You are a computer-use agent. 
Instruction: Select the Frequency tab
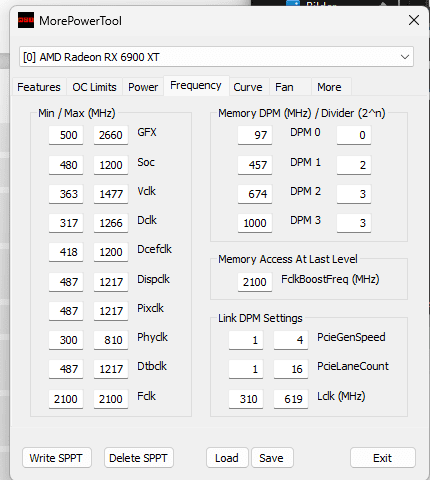point(196,86)
